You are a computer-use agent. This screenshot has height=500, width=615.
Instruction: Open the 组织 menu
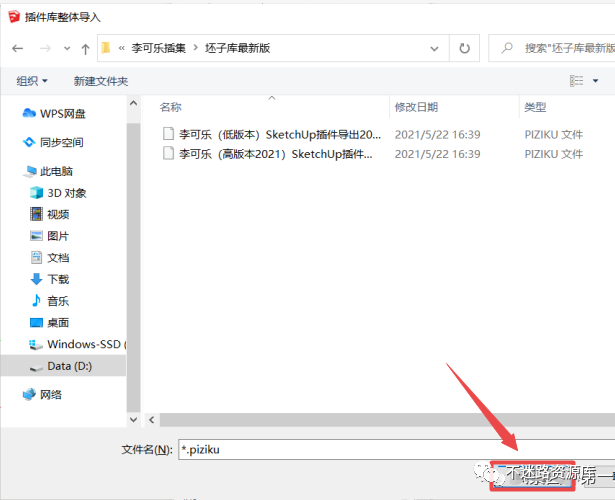[32, 81]
